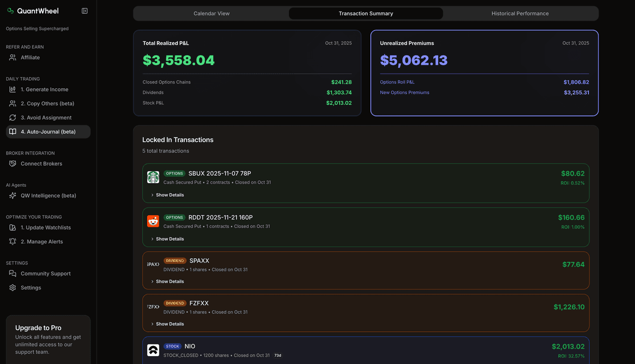The width and height of the screenshot is (635, 364).
Task: Click the Connect Brokers icon
Action: pos(13,163)
